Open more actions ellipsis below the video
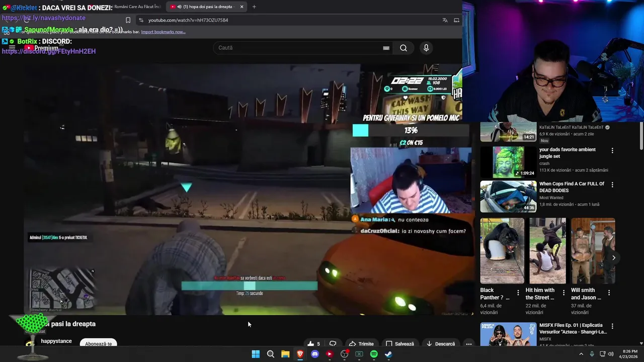644x362 pixels. (x=468, y=344)
